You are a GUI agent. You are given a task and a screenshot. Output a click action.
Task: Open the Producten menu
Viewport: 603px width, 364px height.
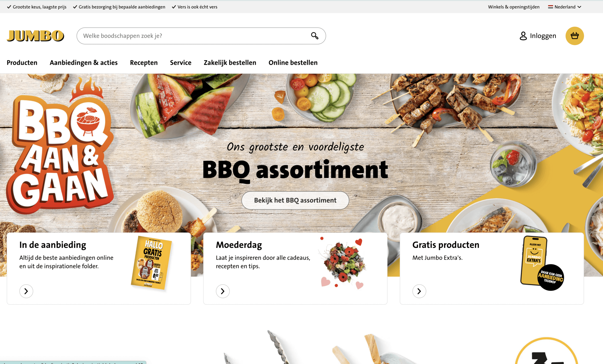(x=22, y=63)
